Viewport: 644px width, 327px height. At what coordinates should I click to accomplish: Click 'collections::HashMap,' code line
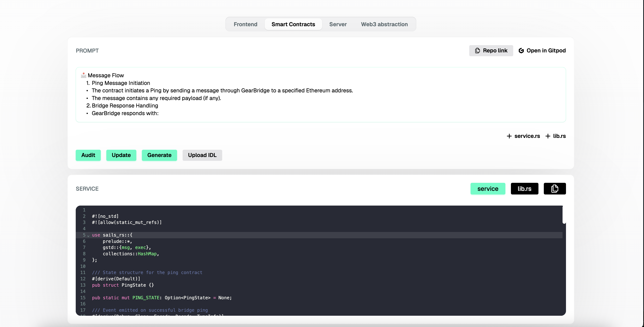[x=131, y=254]
